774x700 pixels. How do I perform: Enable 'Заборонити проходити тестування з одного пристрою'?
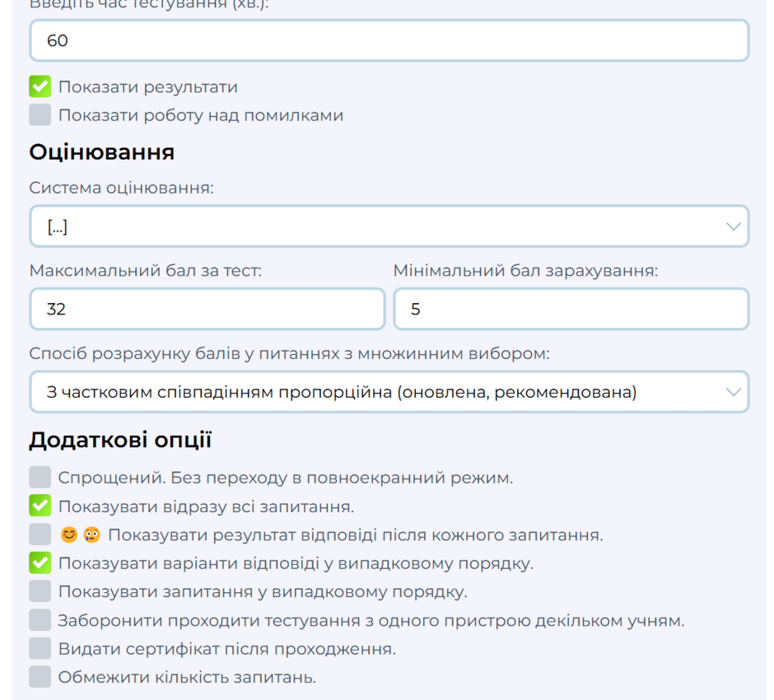pos(40,619)
